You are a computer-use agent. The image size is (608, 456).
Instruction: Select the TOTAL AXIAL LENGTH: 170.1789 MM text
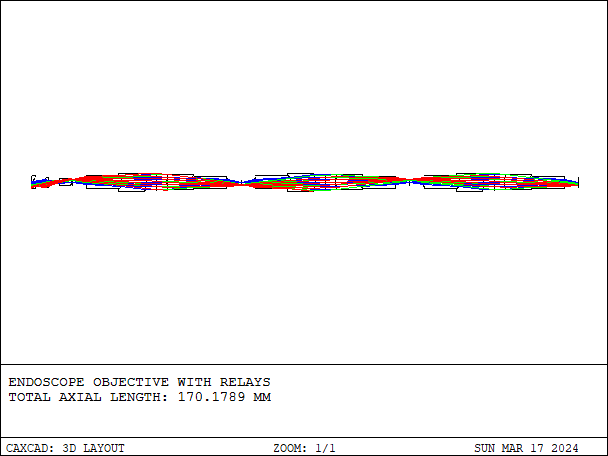pyautogui.click(x=140, y=397)
